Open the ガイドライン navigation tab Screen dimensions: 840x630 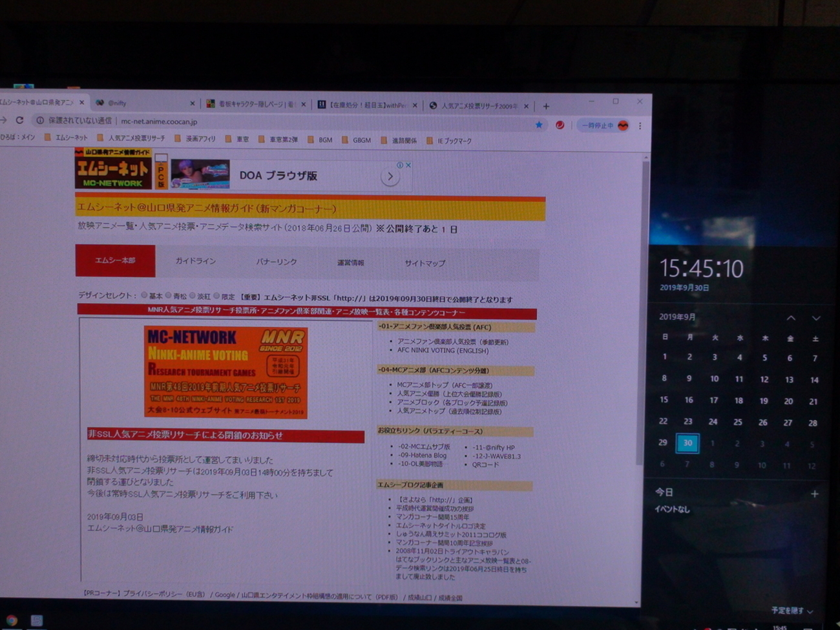196,261
